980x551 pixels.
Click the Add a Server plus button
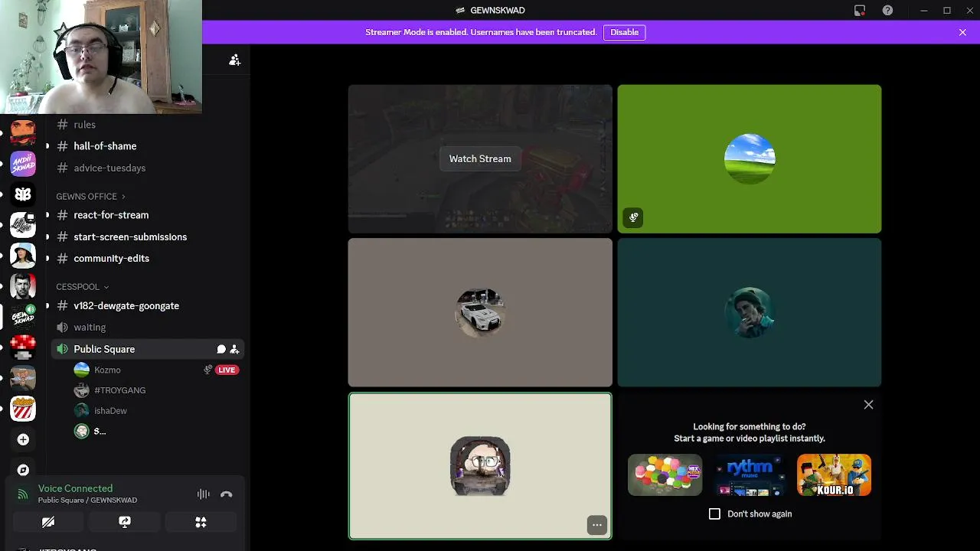coord(23,439)
